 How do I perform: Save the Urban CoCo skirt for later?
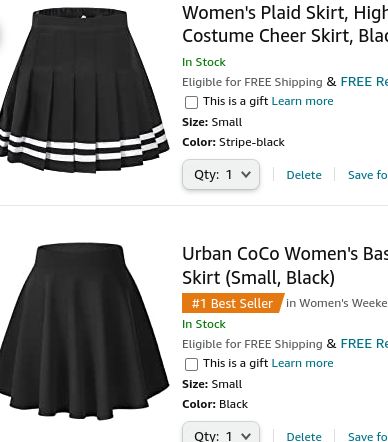pos(368,436)
